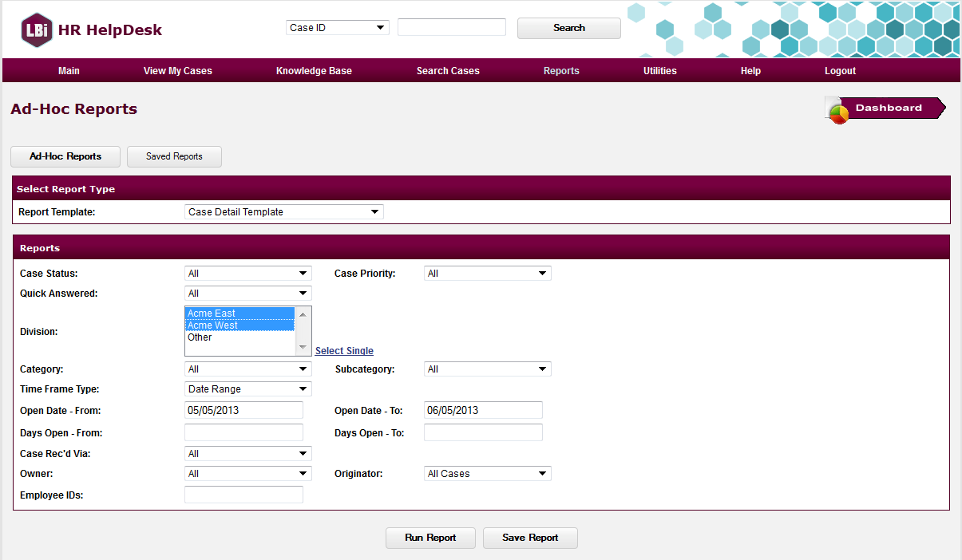Click the Days Open - To field
Screen dimensions: 962x560
(483, 432)
